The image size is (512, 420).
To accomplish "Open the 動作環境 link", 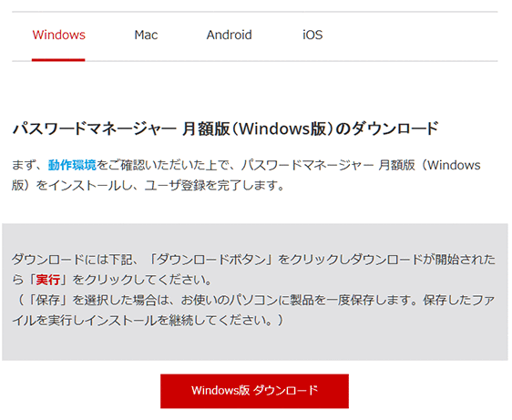I will 72,165.
